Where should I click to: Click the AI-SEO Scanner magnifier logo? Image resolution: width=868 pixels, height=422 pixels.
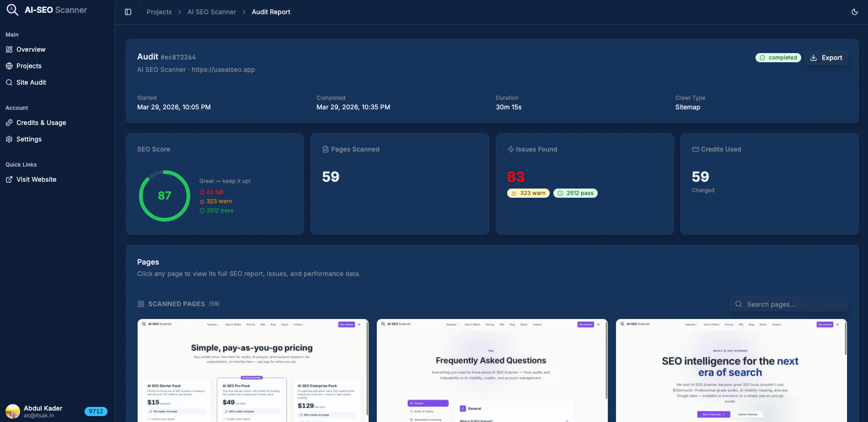coord(12,10)
